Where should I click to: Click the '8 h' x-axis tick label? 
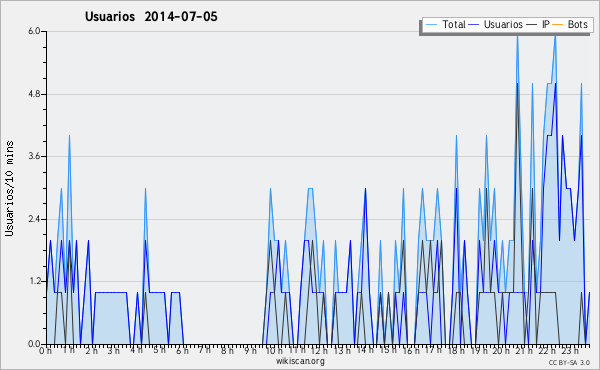pos(227,350)
